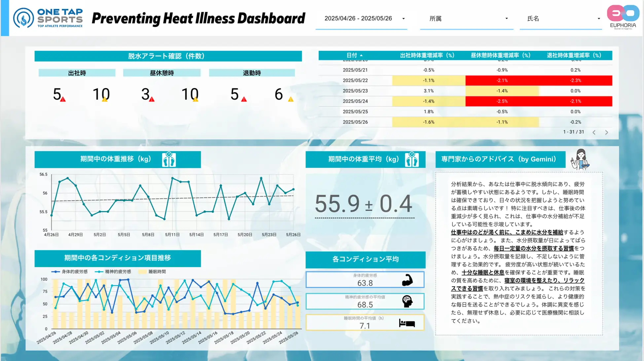Click the doctor advisor illustration icon
Viewport: 644px width, 361px height.
(580, 159)
